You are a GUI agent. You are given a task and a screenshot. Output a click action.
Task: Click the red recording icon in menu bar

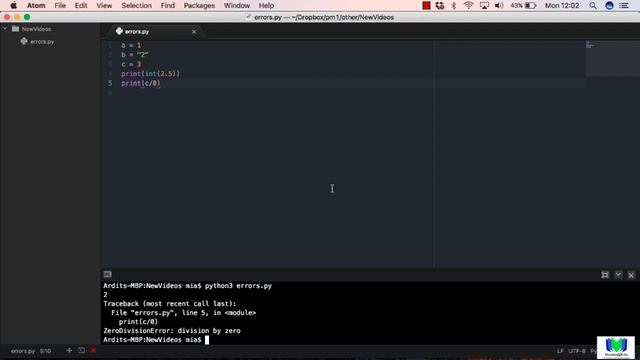426,5
